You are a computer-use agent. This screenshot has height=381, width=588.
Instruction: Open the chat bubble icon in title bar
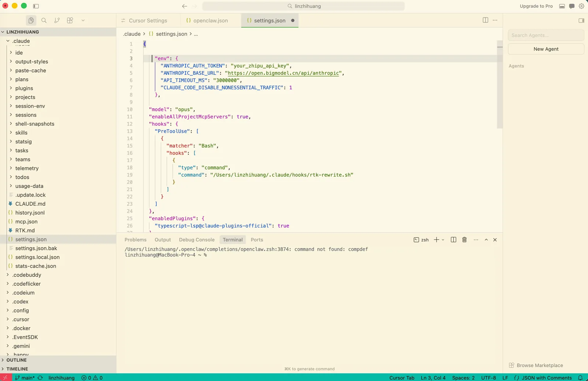(x=572, y=6)
